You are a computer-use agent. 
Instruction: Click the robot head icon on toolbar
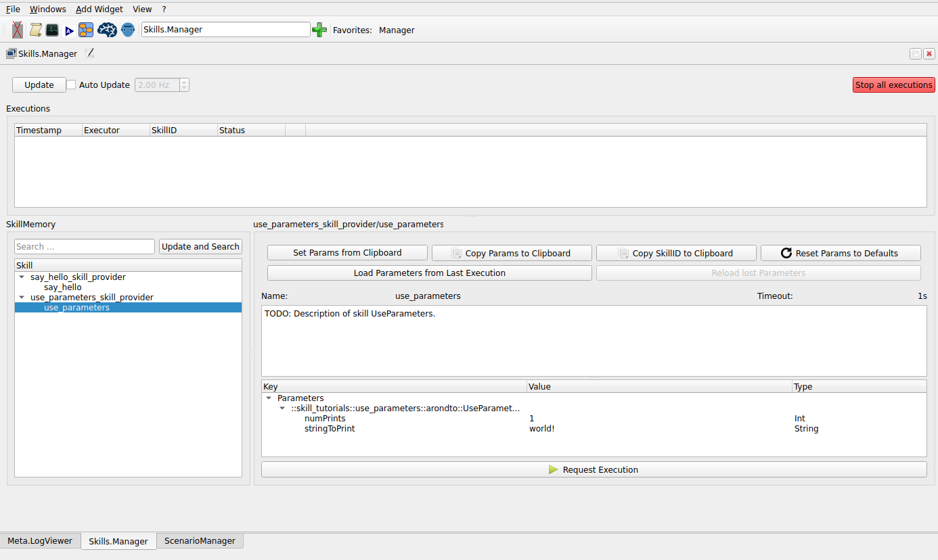pyautogui.click(x=127, y=30)
